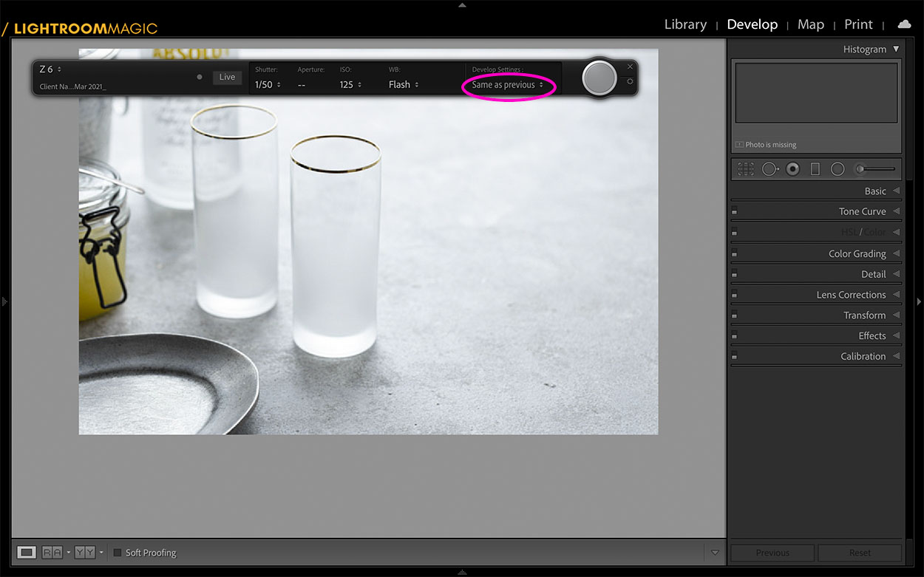Click the tether capture shutter button
924x577 pixels.
pos(599,78)
